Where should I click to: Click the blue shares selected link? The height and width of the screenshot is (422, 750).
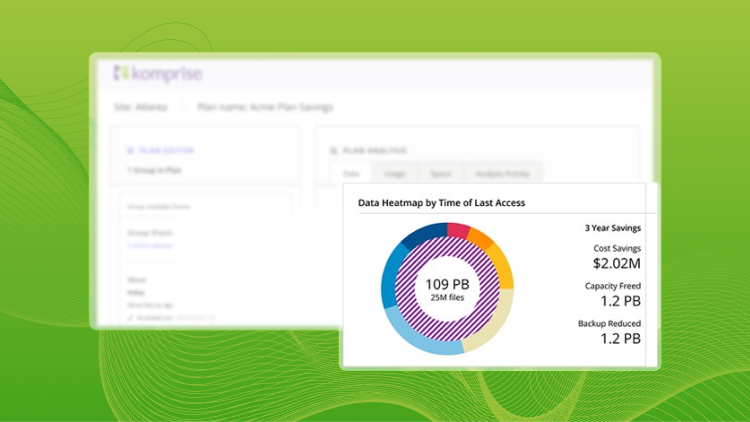(x=150, y=245)
